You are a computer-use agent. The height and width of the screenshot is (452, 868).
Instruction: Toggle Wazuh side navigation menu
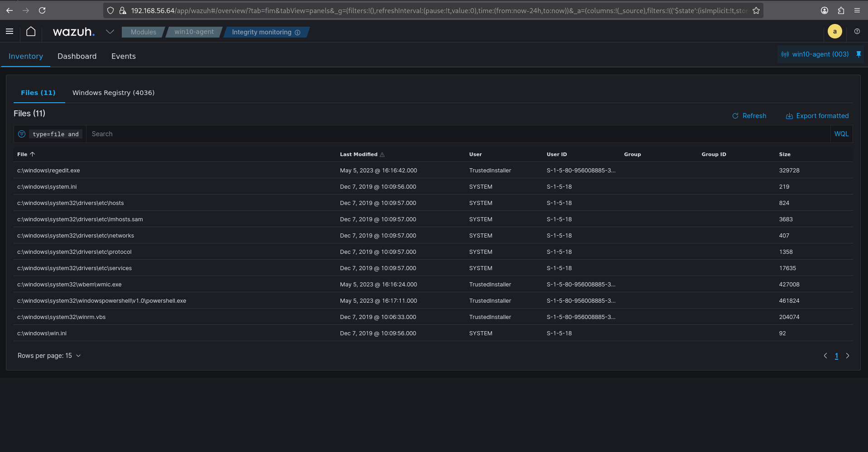(10, 32)
